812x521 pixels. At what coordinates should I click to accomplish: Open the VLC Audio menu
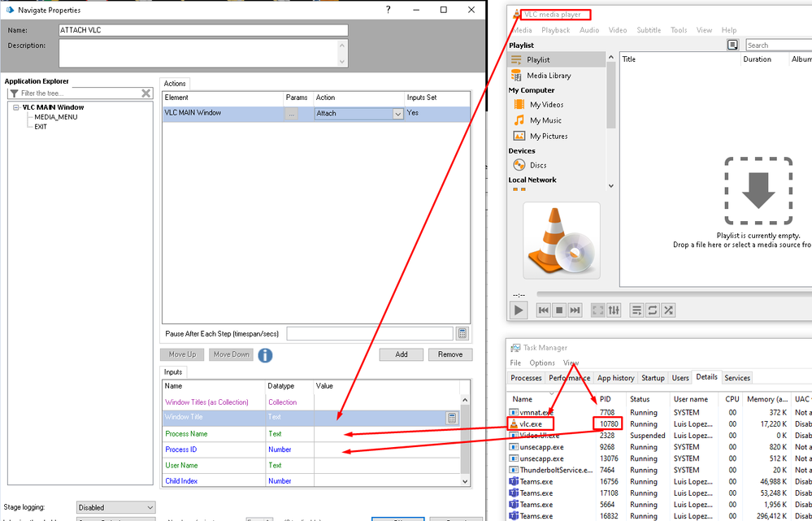(x=589, y=30)
